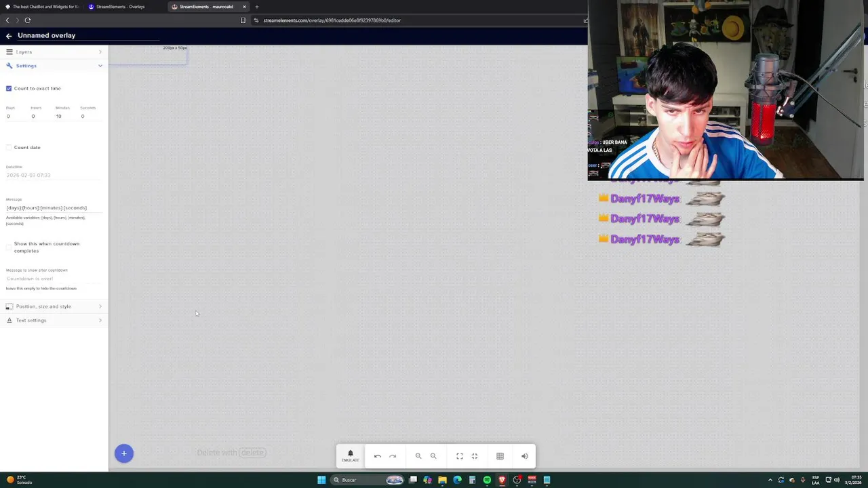This screenshot has height=488, width=868.
Task: Click the ESP LAA language indicator
Action: click(x=816, y=480)
